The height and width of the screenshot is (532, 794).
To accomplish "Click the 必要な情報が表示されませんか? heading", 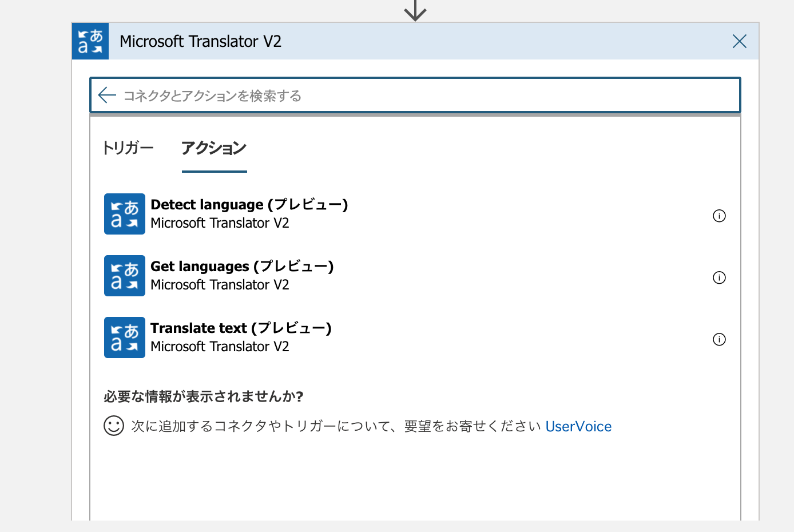I will tap(204, 396).
